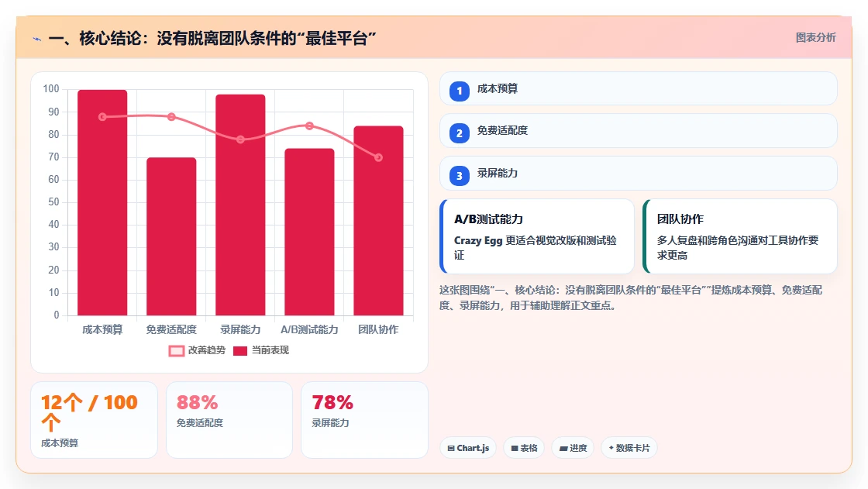The width and height of the screenshot is (868, 489).
Task: Click the x-axis label 团队协作
Action: (379, 329)
